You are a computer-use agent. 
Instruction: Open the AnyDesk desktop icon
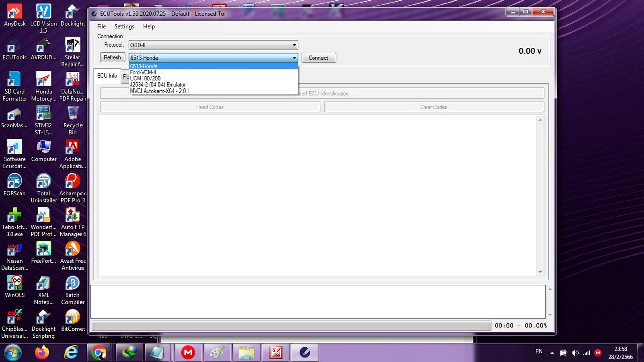coord(15,15)
